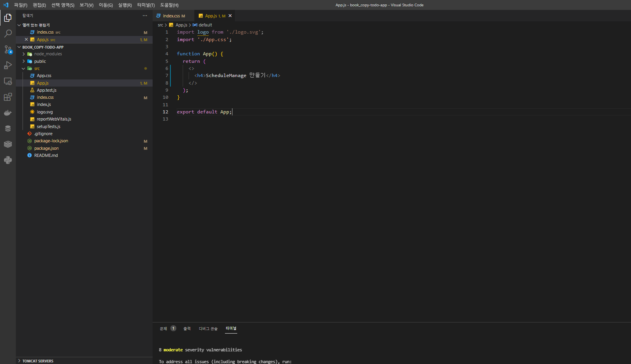631x364 pixels.
Task: Expand the public folder
Action: (x=84, y=61)
